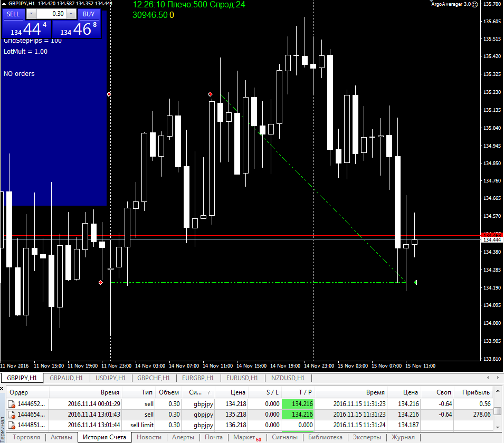Switch to NZDUSD,H1 chart tab
This screenshot has height=443, width=504.
tap(288, 378)
